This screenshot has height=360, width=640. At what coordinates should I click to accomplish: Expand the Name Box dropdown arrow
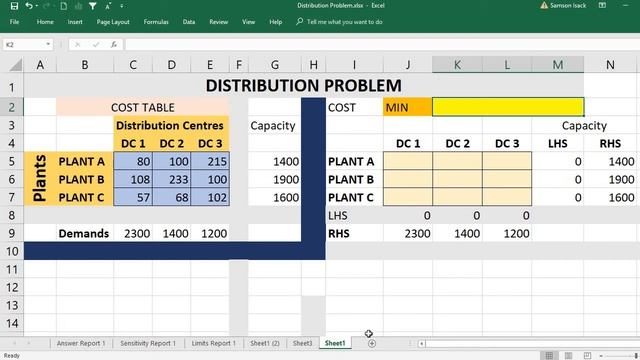pyautogui.click(x=48, y=44)
